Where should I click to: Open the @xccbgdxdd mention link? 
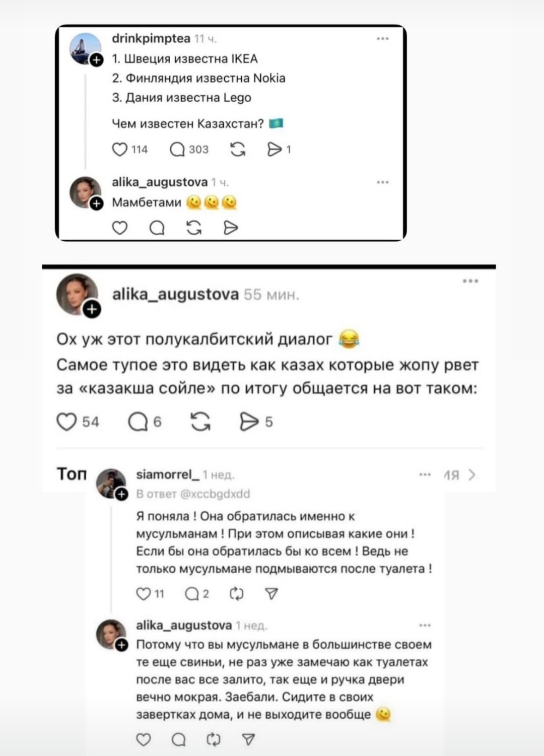[215, 494]
